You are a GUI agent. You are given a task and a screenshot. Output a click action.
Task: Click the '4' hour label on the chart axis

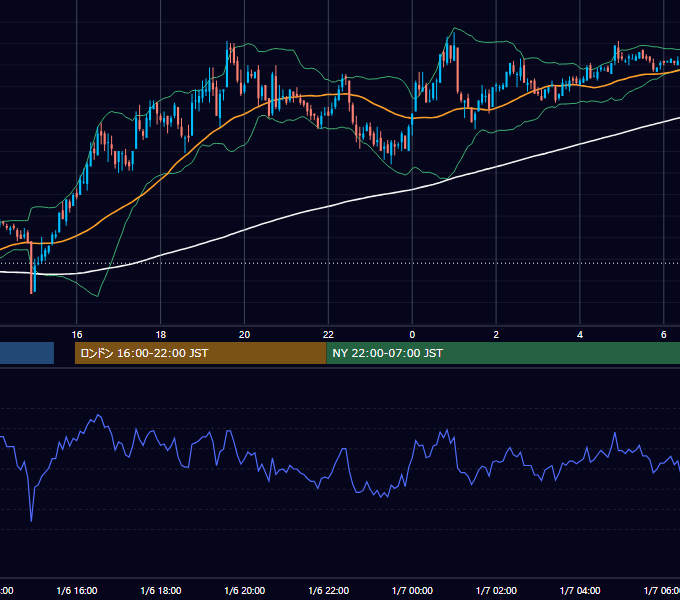[580, 334]
